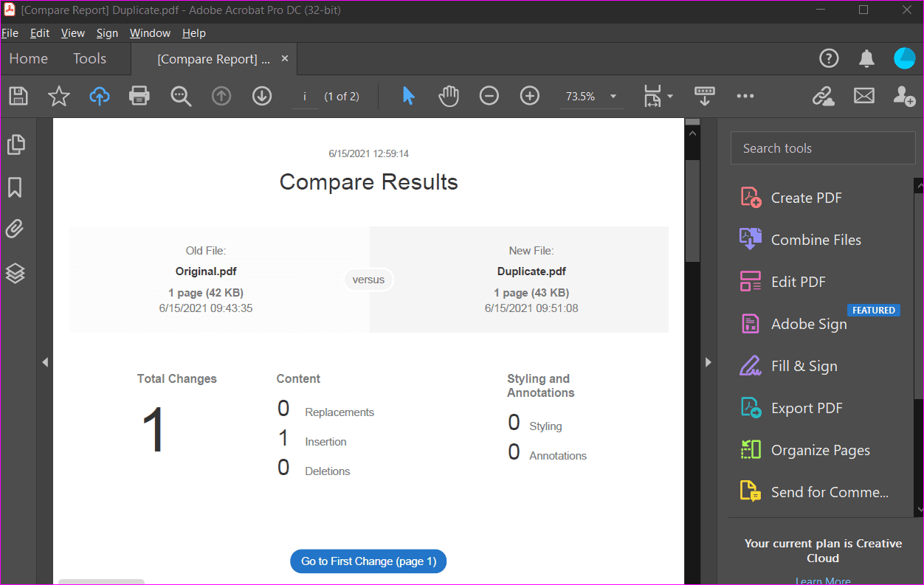Open attachments paperclip panel
Image resolution: width=924 pixels, height=585 pixels.
pyautogui.click(x=15, y=229)
